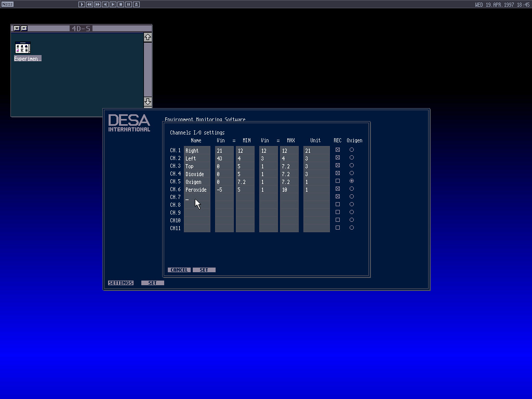Enable the REC checkbox for CH.5
This screenshot has height=399, width=532.
[x=338, y=181]
